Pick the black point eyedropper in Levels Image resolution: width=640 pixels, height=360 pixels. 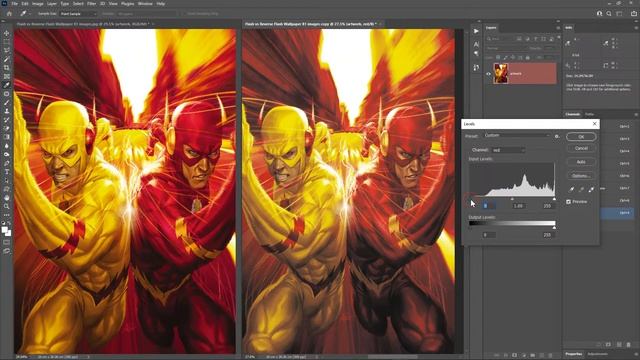click(571, 189)
